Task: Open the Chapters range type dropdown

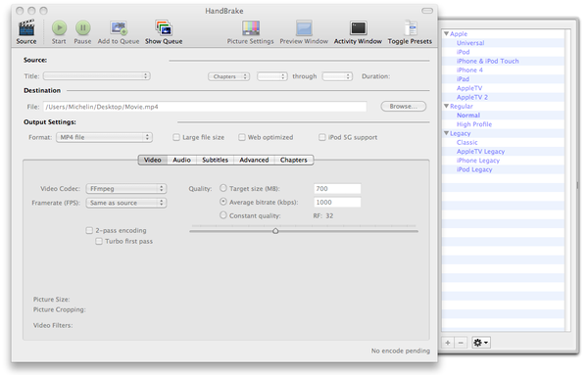Action: point(228,76)
